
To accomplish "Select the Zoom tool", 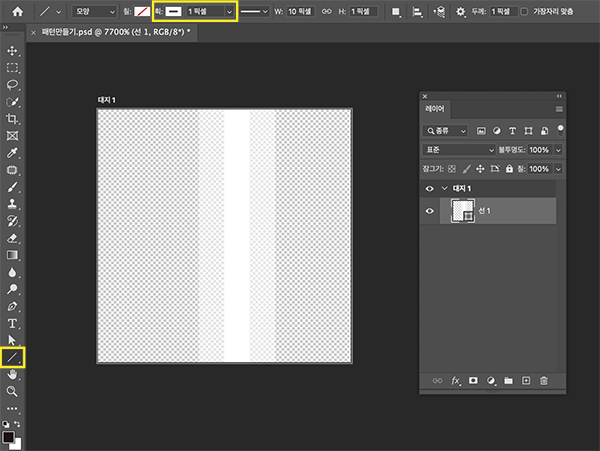I will coord(12,391).
